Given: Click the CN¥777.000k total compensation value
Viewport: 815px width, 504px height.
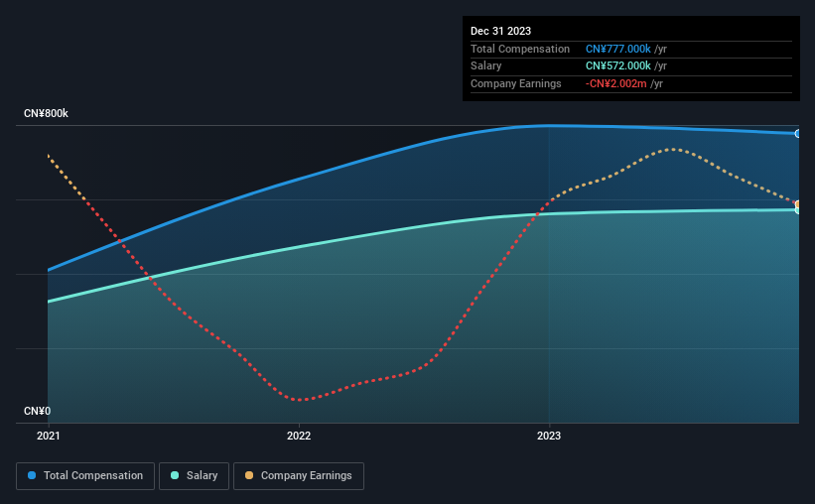Looking at the screenshot, I should click(x=618, y=49).
